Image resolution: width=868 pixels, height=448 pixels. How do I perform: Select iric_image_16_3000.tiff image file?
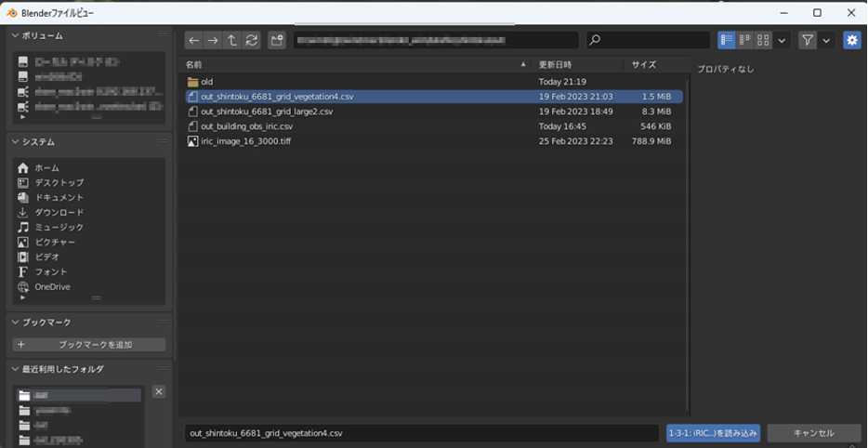click(434, 141)
